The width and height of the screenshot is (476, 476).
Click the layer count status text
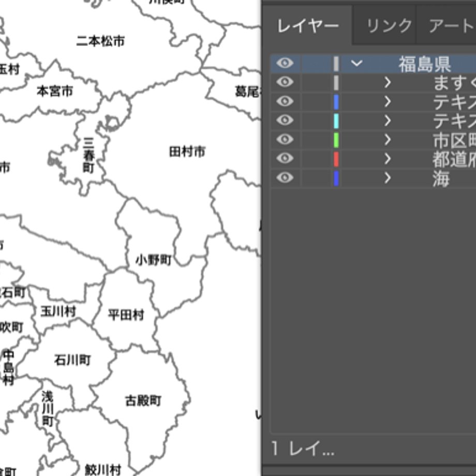303,449
